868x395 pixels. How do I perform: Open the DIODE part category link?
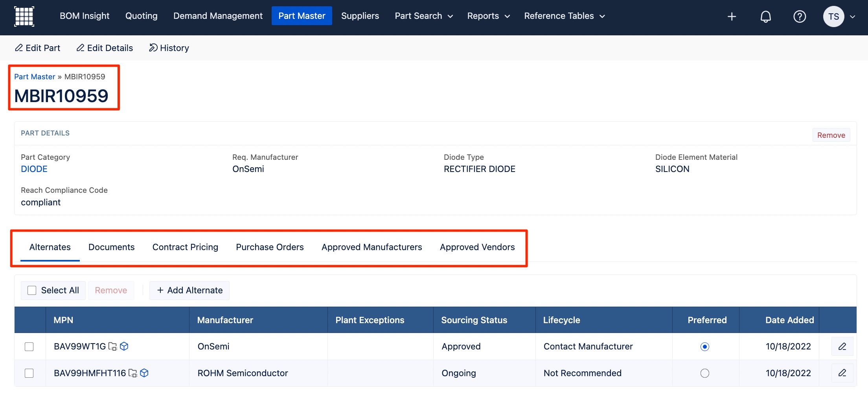(x=34, y=169)
